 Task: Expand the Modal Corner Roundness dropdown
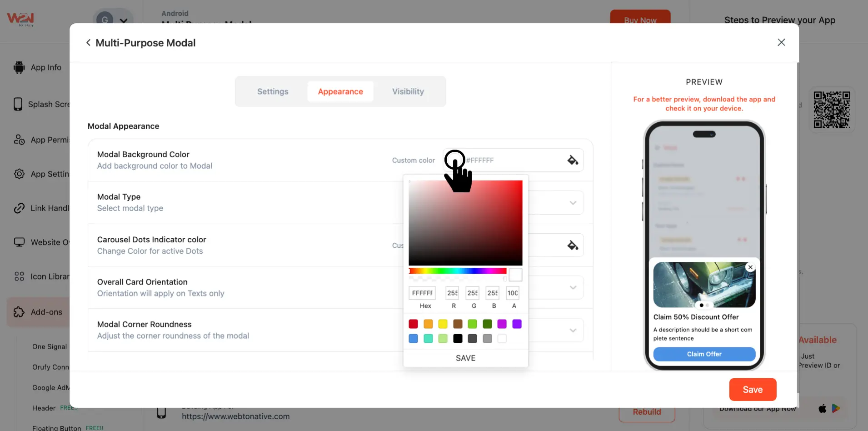573,330
